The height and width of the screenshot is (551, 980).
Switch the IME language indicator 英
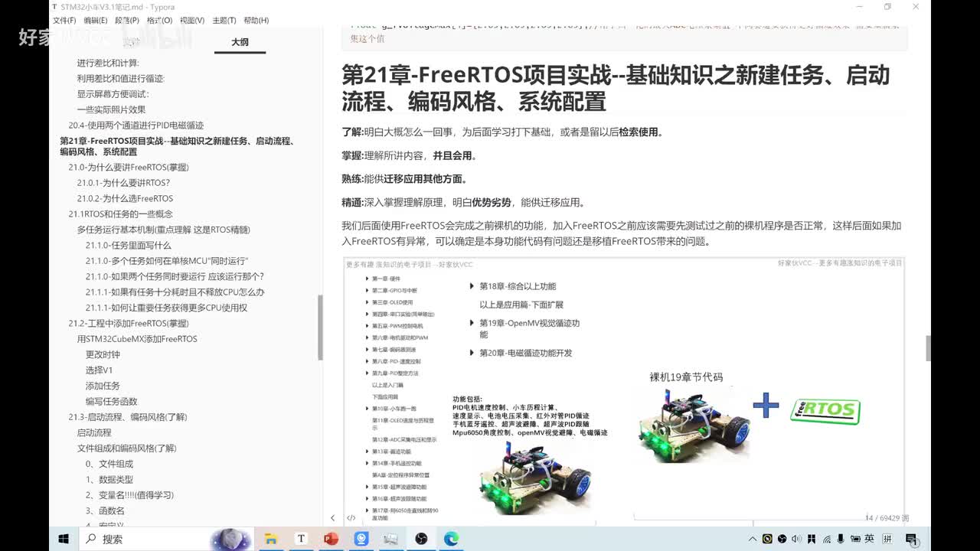(869, 539)
